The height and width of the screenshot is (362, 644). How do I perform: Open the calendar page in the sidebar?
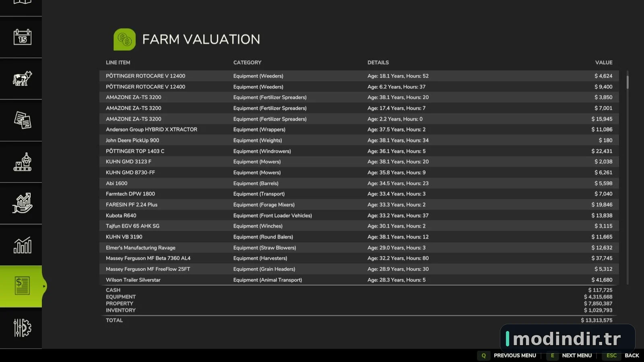(x=22, y=37)
